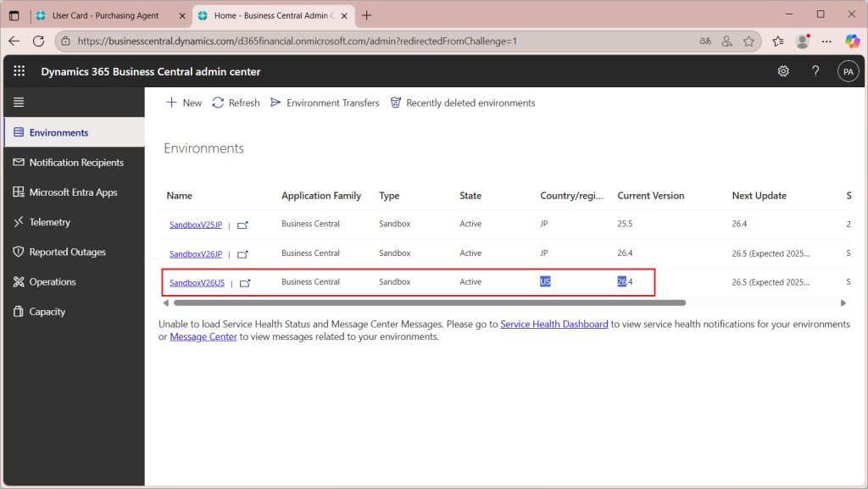
Task: Collapse the navigation hamburger menu
Action: click(19, 103)
